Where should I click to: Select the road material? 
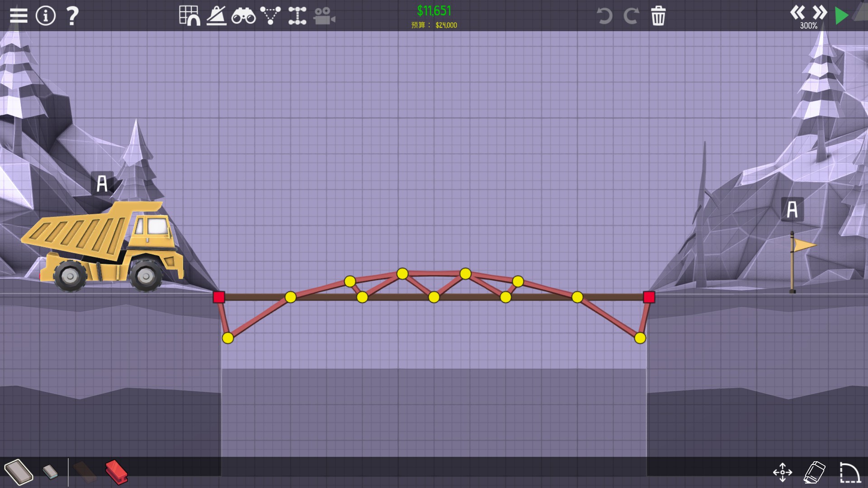click(x=19, y=472)
